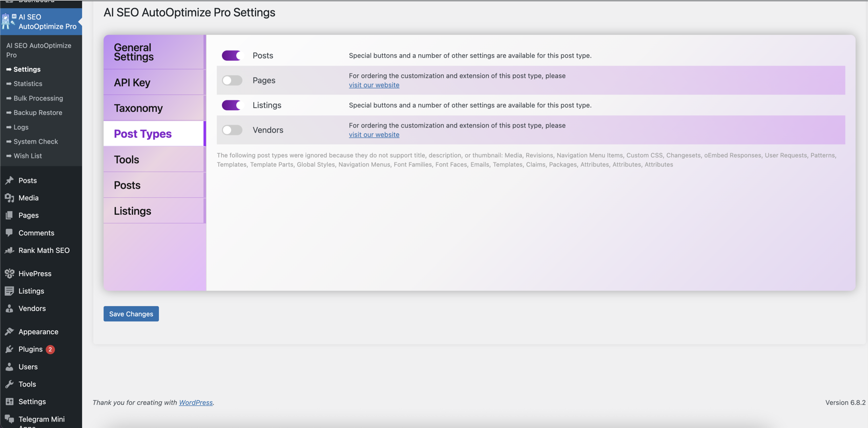The image size is (868, 428).
Task: Switch to the Taxonomy tab
Action: 154,108
